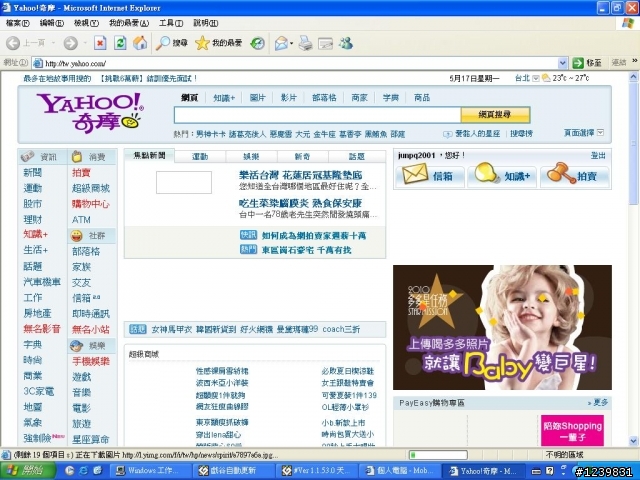The image size is (640, 480).
Task: Open the Search magnifier toolbar button
Action: [172, 43]
